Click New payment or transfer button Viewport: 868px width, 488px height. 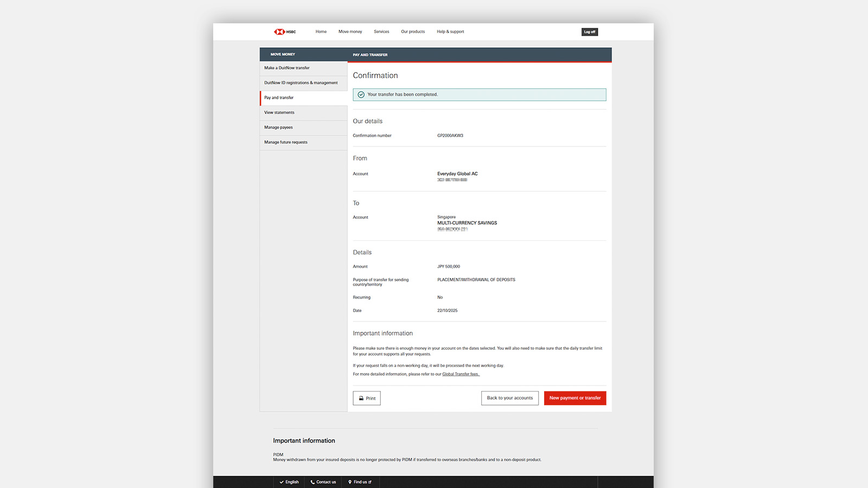[575, 398]
